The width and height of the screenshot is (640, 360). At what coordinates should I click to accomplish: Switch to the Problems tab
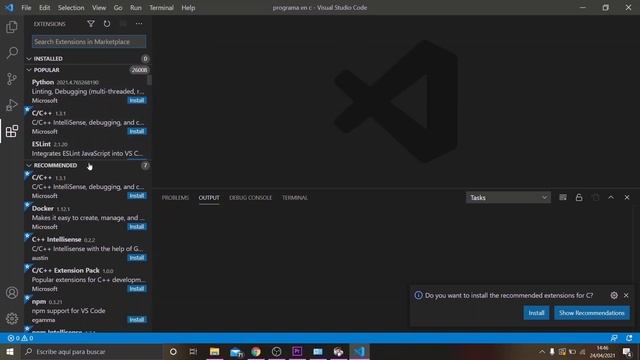pos(175,198)
